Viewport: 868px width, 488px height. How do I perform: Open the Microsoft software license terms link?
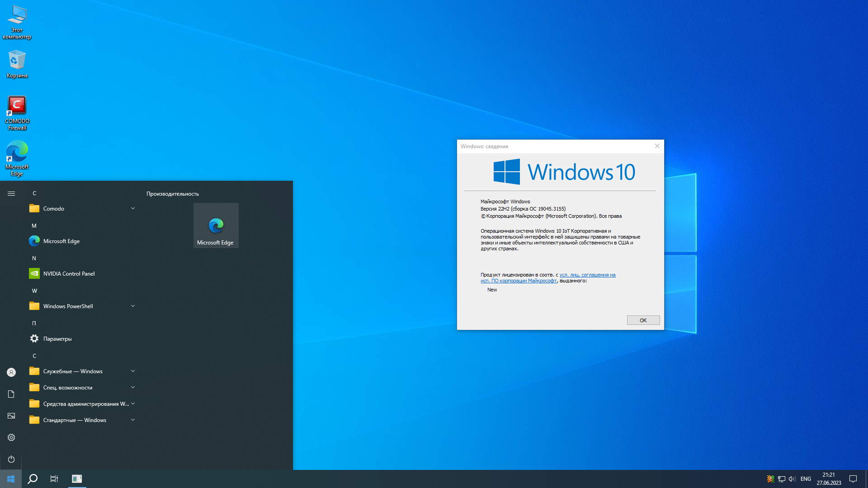pos(587,275)
